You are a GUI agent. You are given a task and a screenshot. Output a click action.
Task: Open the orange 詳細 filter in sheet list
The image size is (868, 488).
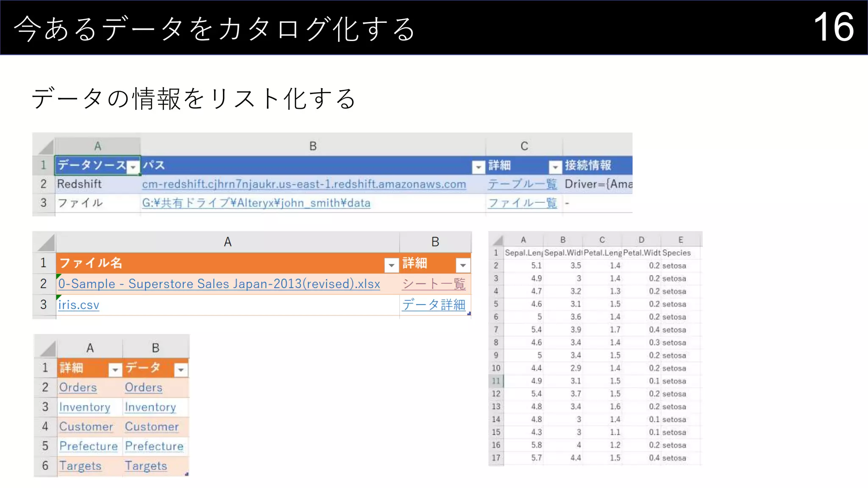click(115, 369)
